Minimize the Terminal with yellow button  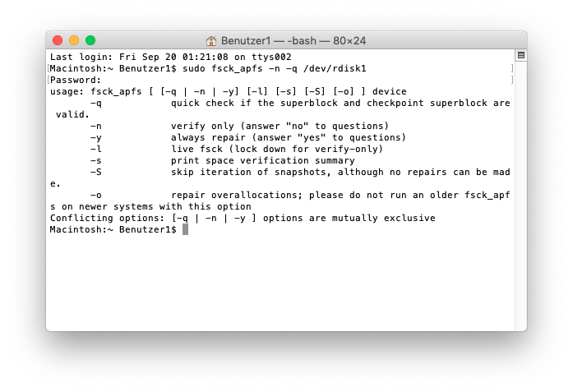pos(74,40)
